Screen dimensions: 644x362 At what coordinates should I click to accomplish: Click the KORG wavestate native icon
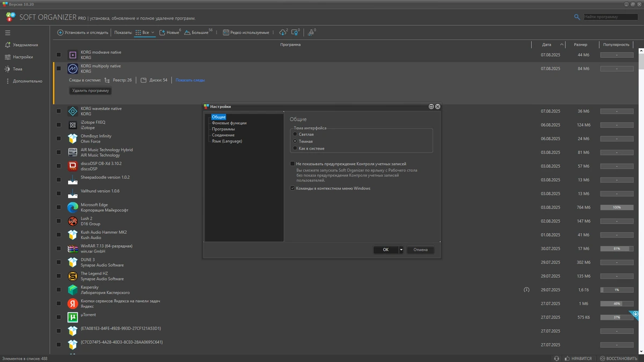72,111
